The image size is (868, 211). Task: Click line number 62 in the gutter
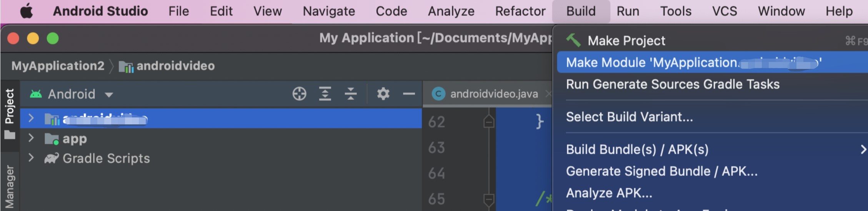coord(436,122)
